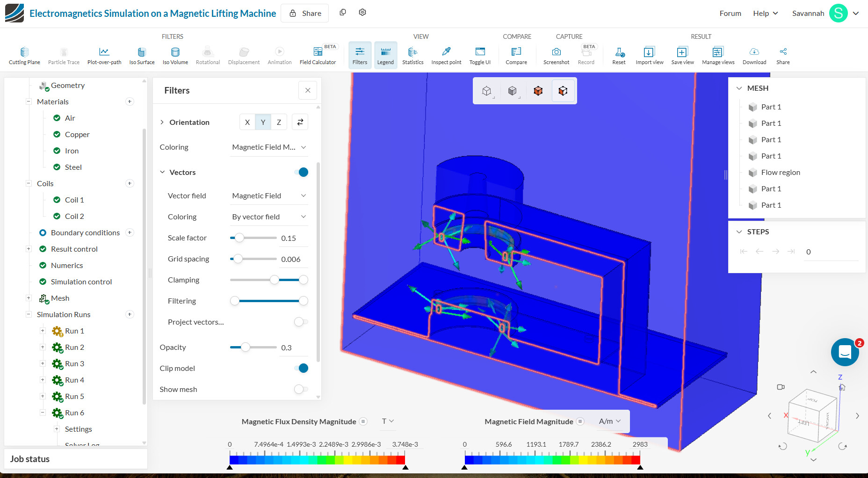The width and height of the screenshot is (868, 478).
Task: Adjust the Opacity slider handle
Action: (245, 347)
